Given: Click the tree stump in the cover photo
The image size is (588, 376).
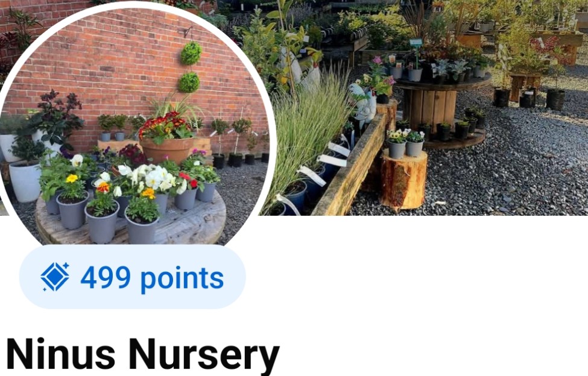Looking at the screenshot, I should [x=404, y=180].
